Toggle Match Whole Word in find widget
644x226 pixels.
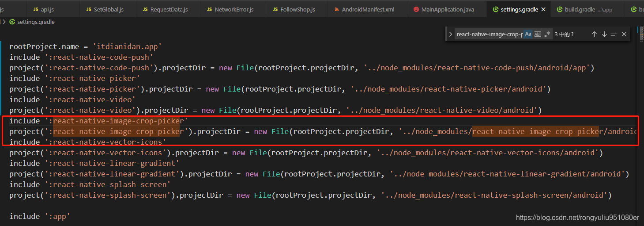tap(538, 34)
